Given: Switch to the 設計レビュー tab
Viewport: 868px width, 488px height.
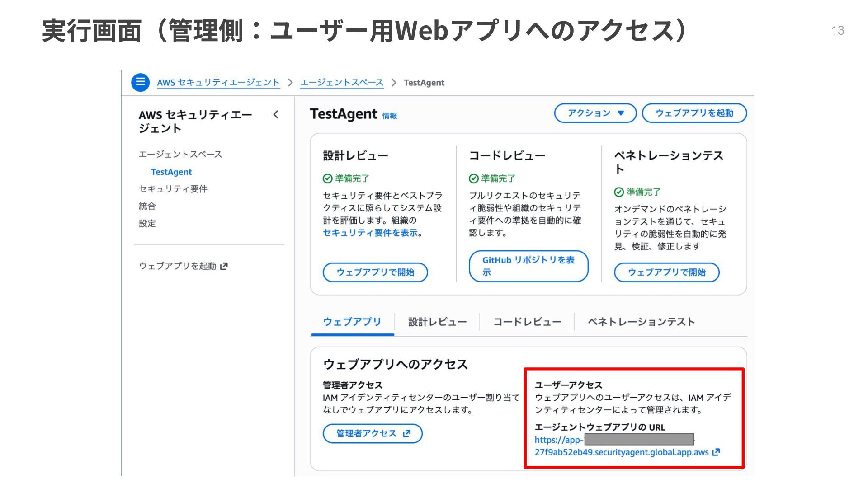Looking at the screenshot, I should coord(437,322).
